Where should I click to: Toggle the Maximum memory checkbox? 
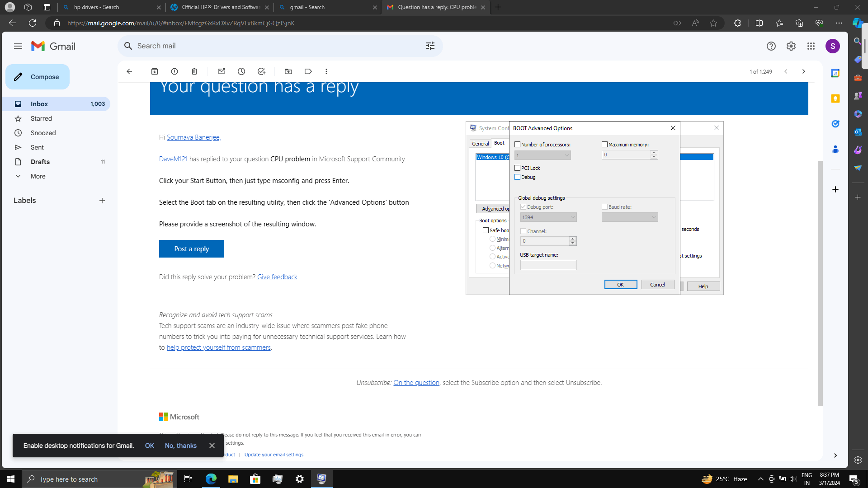click(x=605, y=145)
